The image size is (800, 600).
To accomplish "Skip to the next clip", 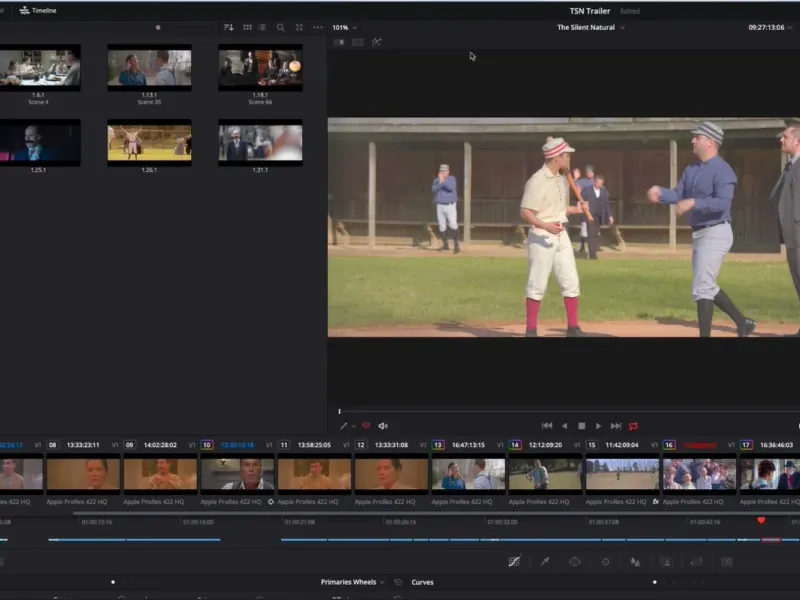I will 616,426.
